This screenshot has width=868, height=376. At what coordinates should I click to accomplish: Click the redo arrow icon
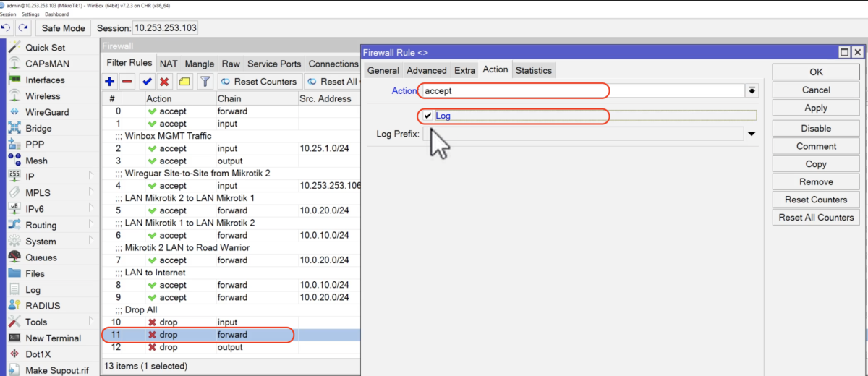tap(24, 28)
